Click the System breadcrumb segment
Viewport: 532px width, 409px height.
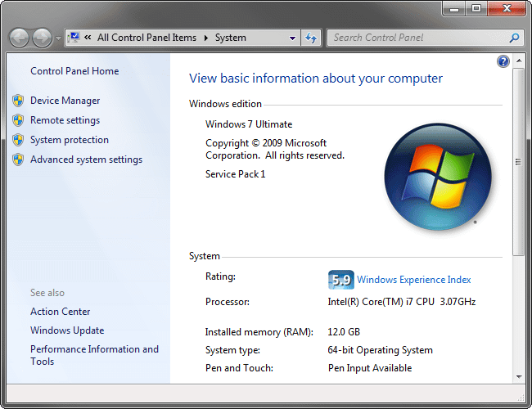pyautogui.click(x=231, y=38)
